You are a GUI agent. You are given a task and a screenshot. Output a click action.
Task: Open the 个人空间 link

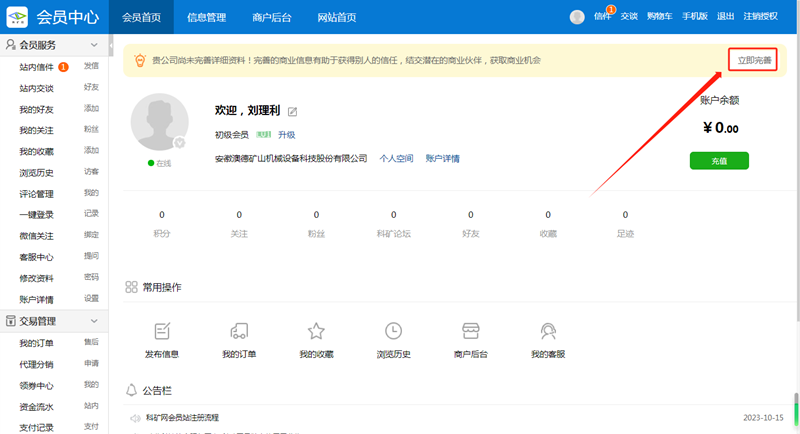tap(396, 159)
